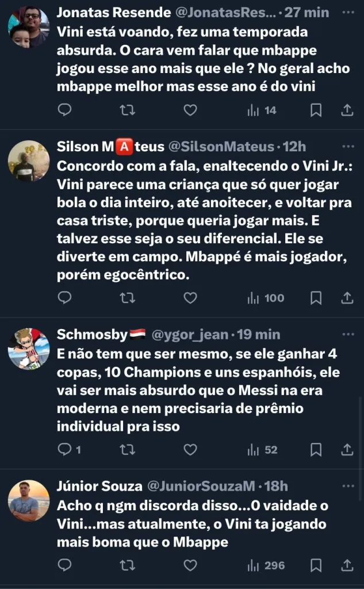Like Silson Mateus's tweet
The height and width of the screenshot is (589, 364).
click(190, 297)
